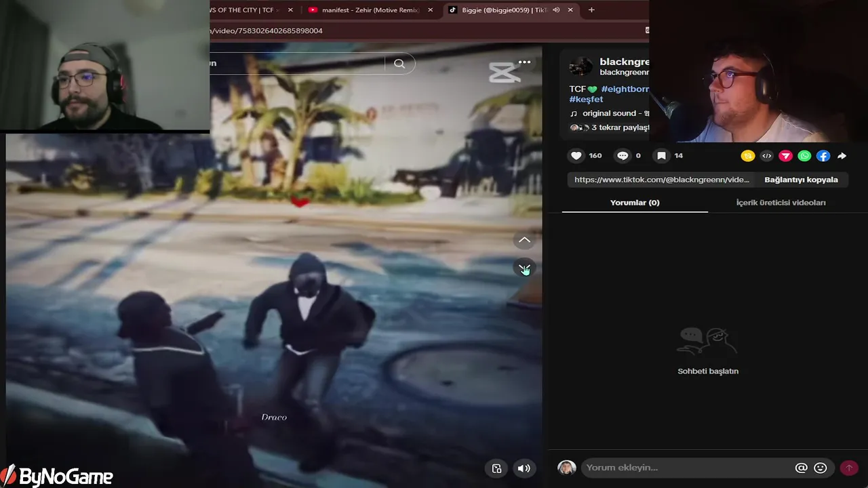868x488 pixels.
Task: Click the search magnifier icon
Action: [399, 64]
